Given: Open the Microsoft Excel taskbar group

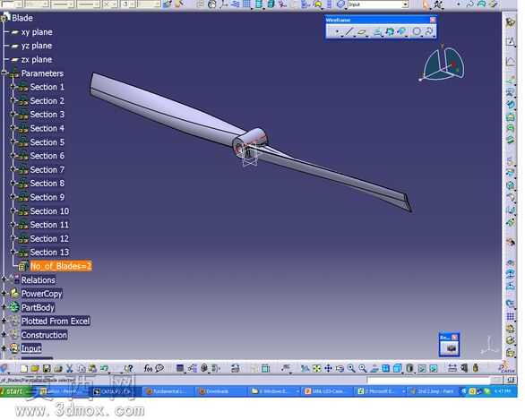Looking at the screenshot, I should (x=381, y=391).
